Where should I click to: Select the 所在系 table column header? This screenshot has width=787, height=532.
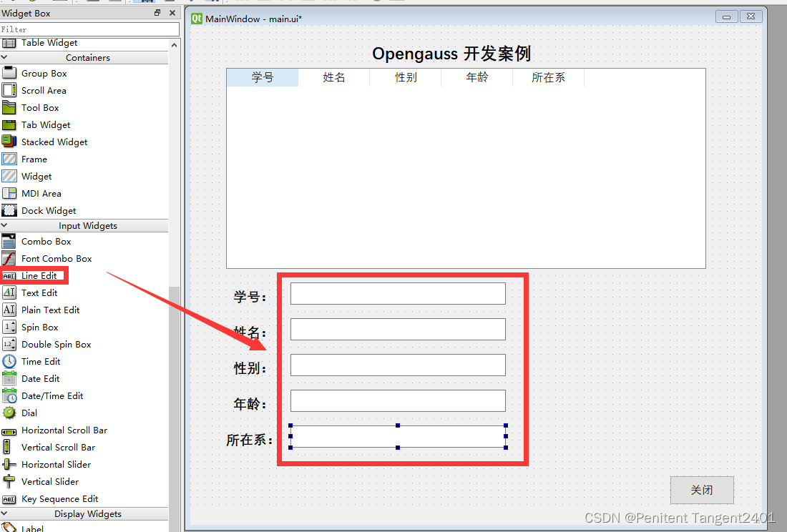(x=549, y=77)
